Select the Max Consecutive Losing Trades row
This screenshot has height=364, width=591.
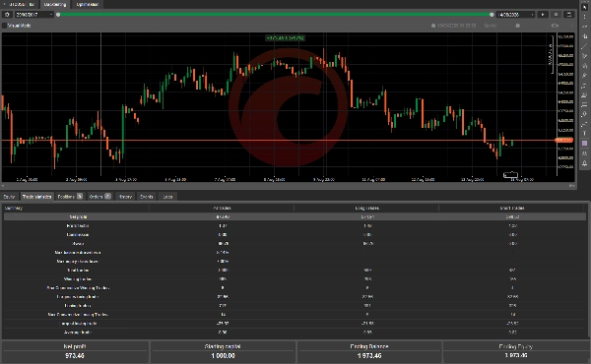(x=295, y=314)
